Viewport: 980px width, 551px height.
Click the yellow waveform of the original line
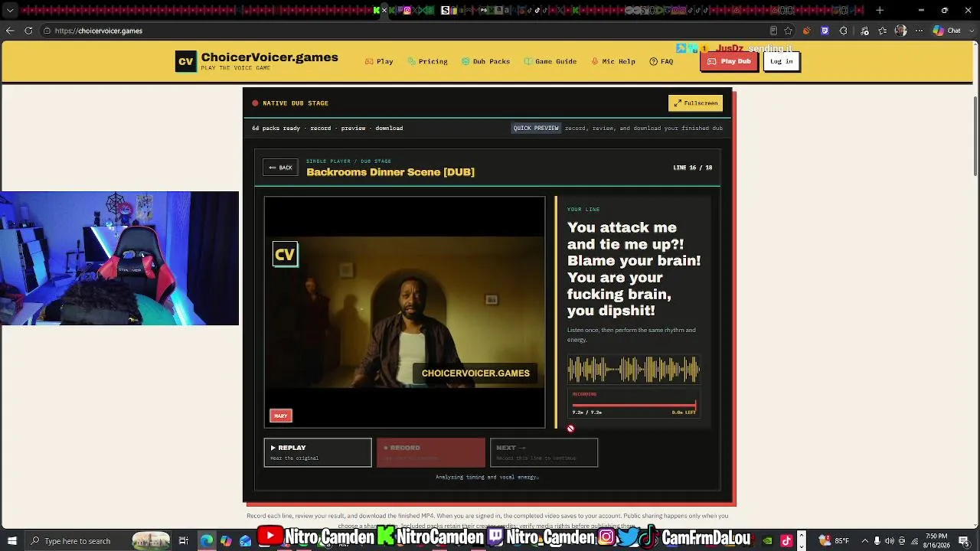[x=633, y=370]
